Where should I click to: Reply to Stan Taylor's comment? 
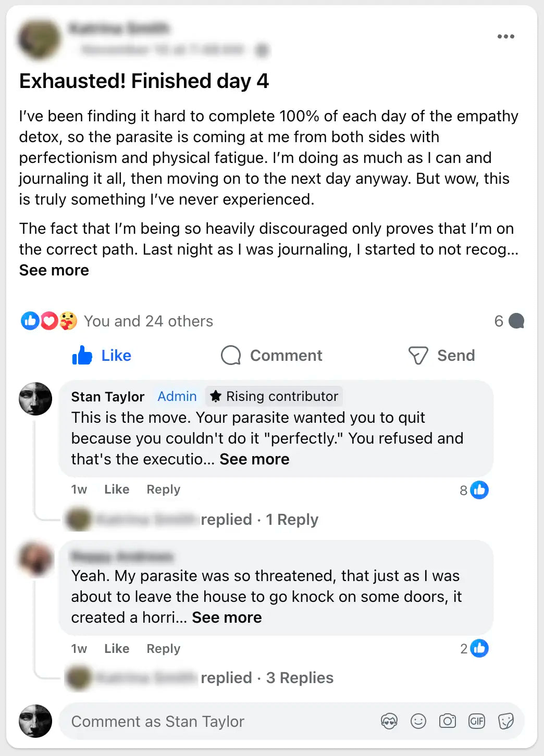[163, 489]
